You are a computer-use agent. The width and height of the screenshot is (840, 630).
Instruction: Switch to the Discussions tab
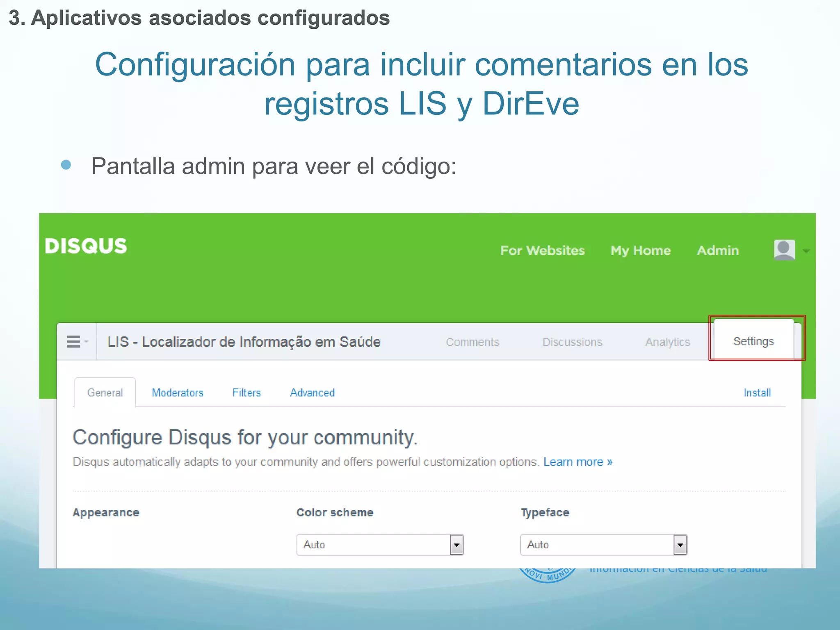point(572,342)
